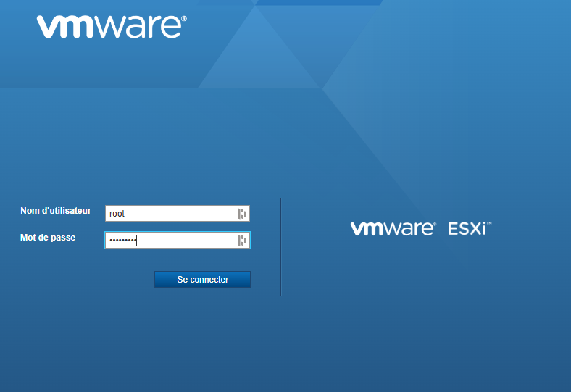Click empty space after "root" in username field
Screen dimensions: 571x392
[x=181, y=214]
